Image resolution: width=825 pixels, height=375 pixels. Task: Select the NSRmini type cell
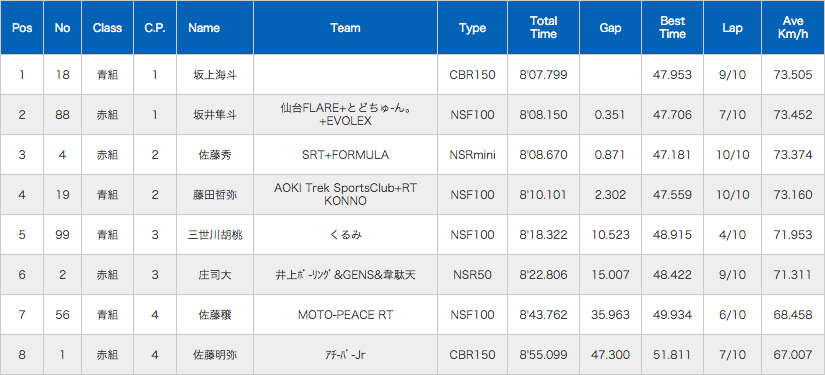tap(472, 155)
